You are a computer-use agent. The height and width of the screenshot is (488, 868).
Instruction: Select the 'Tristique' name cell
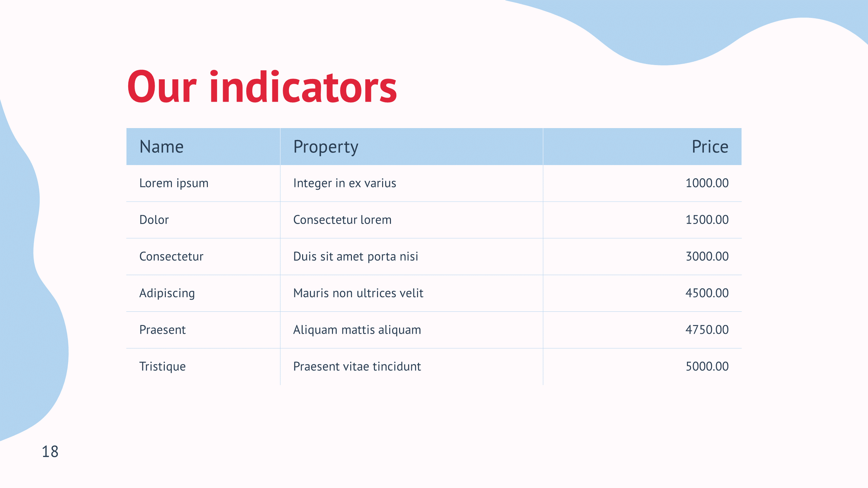(x=162, y=366)
